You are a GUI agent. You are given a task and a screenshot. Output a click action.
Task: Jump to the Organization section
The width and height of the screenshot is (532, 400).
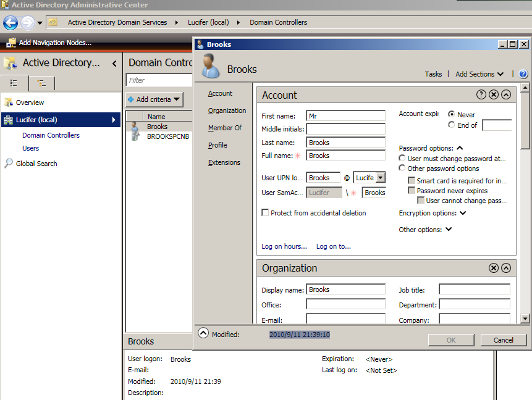pyautogui.click(x=227, y=110)
